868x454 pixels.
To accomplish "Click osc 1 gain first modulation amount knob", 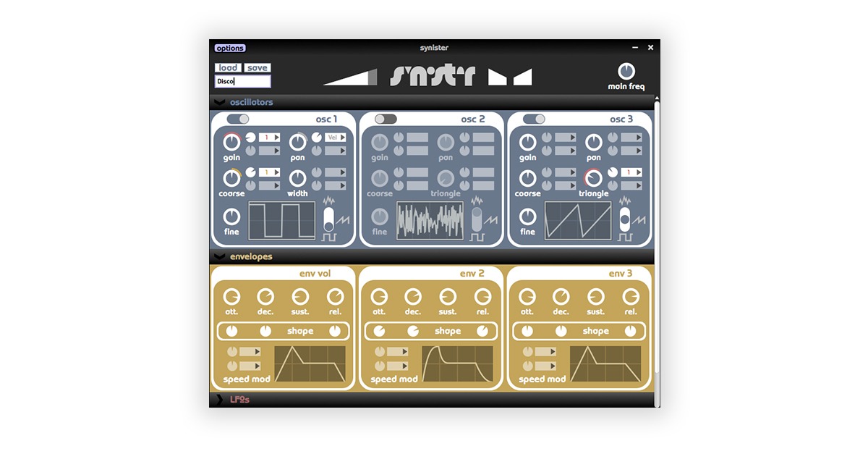I will (250, 137).
